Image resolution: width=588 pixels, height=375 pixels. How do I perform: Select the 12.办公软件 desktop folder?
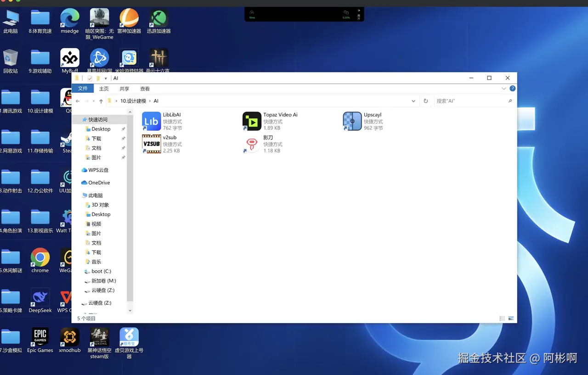(40, 181)
